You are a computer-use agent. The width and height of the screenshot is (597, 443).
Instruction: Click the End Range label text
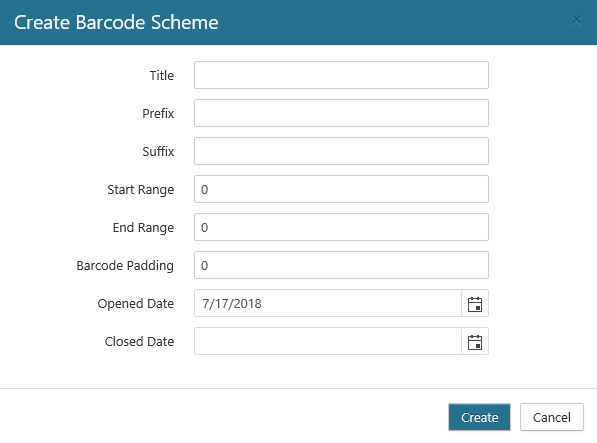pos(143,228)
